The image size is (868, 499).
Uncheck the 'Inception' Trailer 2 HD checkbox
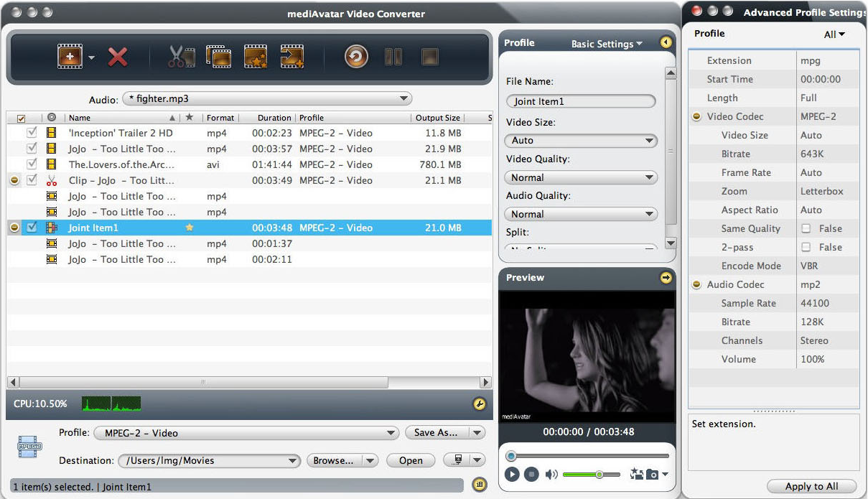pos(32,133)
